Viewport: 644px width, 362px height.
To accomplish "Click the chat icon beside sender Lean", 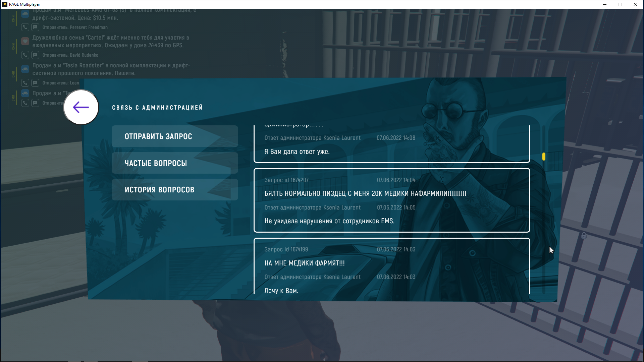I will pyautogui.click(x=35, y=83).
